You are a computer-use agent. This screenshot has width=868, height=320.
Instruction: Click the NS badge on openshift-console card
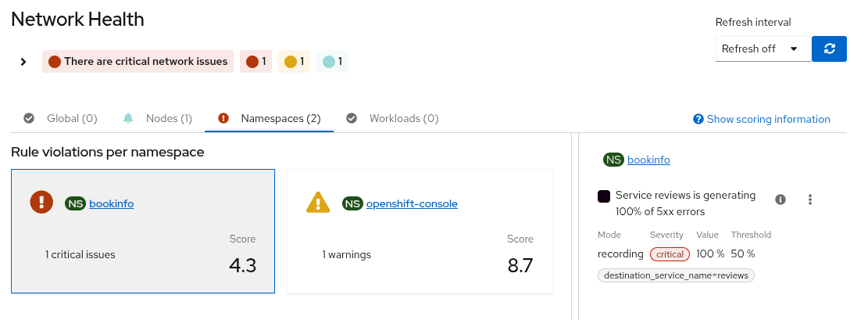pyautogui.click(x=352, y=203)
